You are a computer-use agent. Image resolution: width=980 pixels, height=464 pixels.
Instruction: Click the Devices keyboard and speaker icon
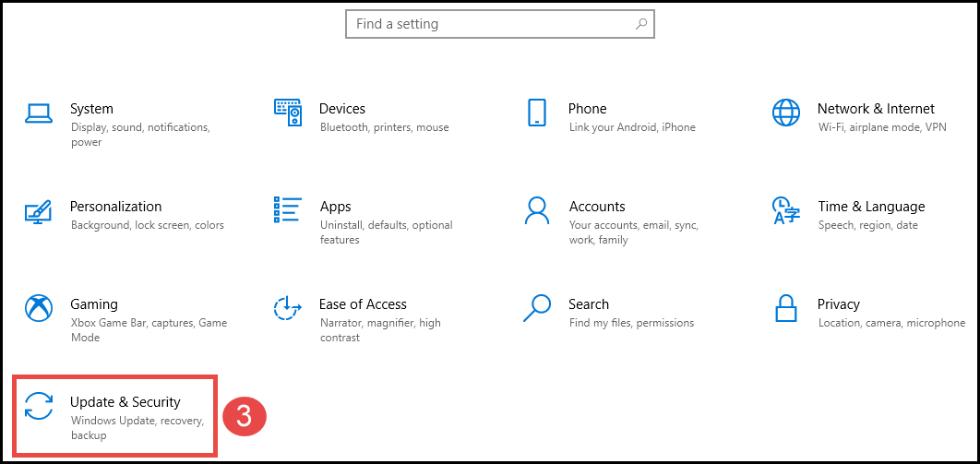(x=288, y=113)
